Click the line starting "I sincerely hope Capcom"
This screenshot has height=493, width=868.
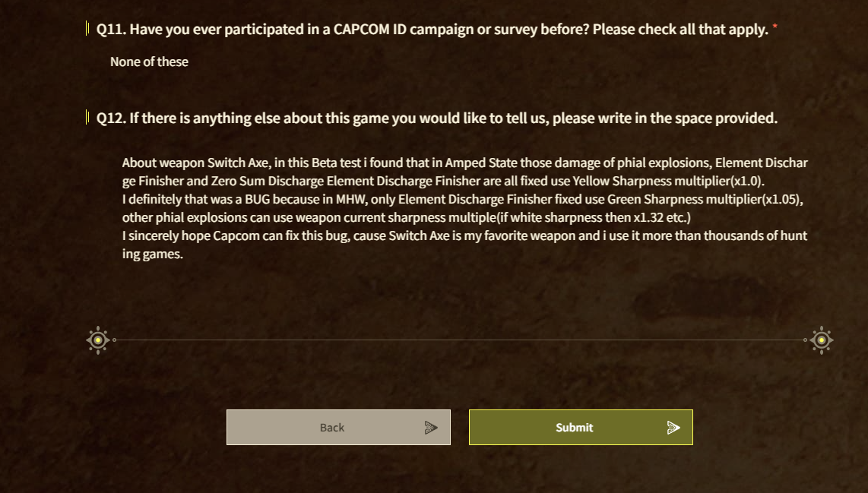point(464,236)
